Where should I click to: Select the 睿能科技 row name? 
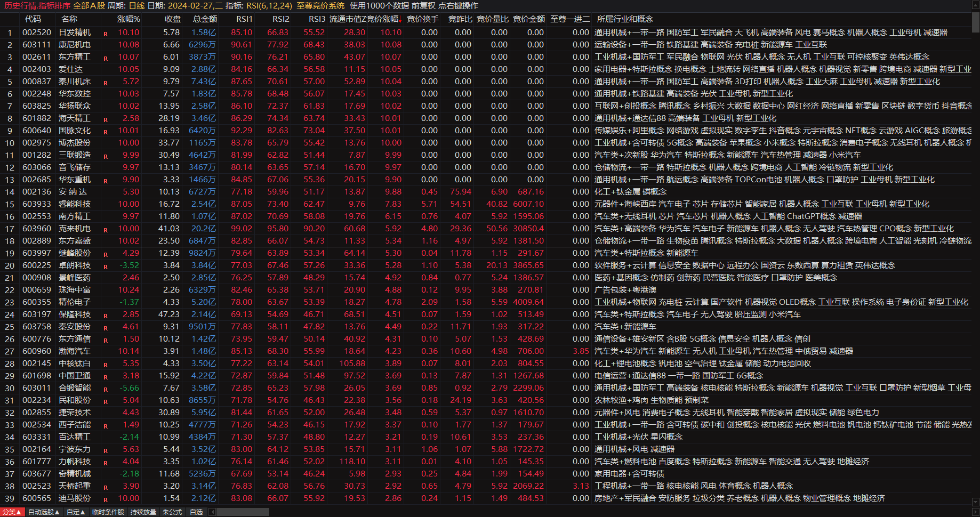75,204
